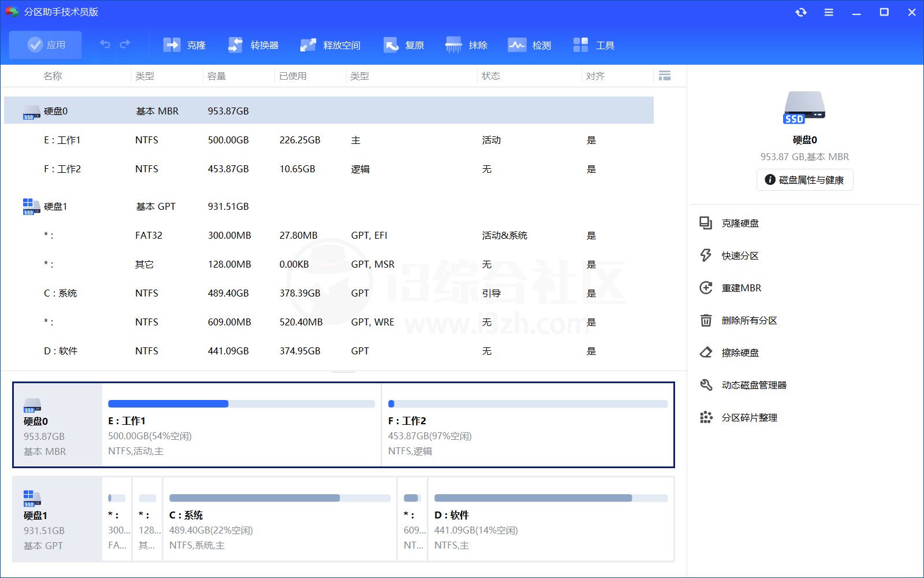Open the hamburger menu in title bar
Image resolution: width=924 pixels, height=578 pixels.
pos(829,12)
